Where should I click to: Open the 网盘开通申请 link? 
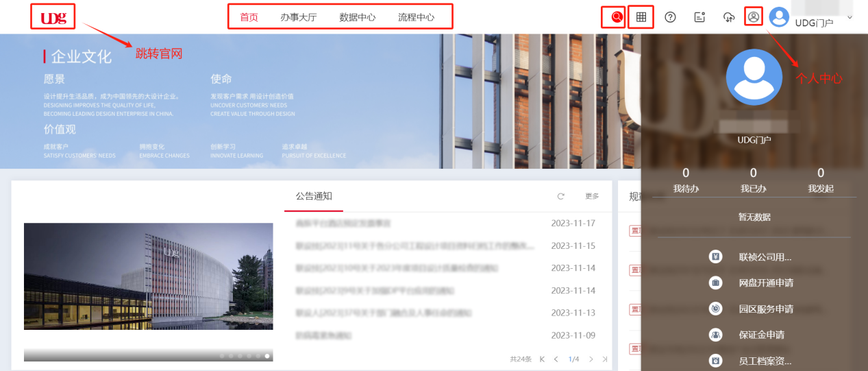pyautogui.click(x=766, y=283)
